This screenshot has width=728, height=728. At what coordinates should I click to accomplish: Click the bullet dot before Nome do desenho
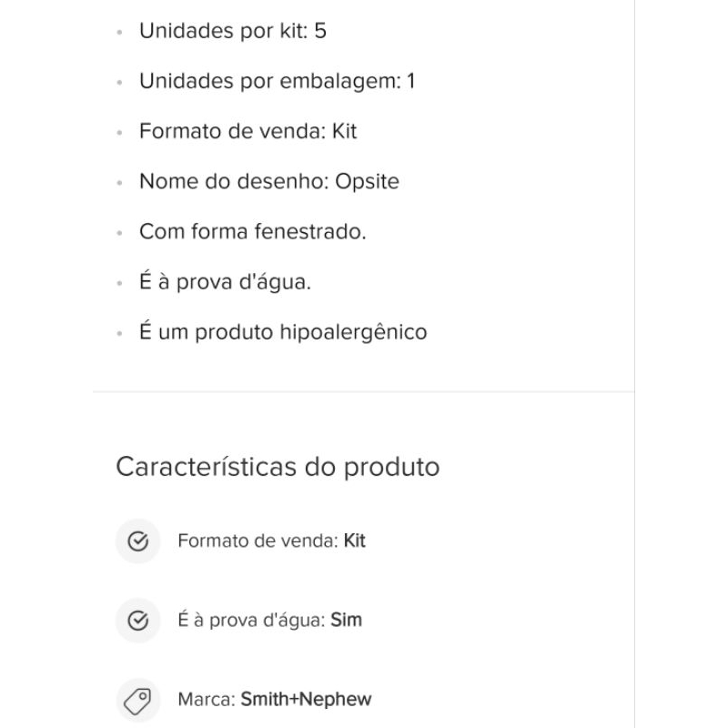(119, 183)
